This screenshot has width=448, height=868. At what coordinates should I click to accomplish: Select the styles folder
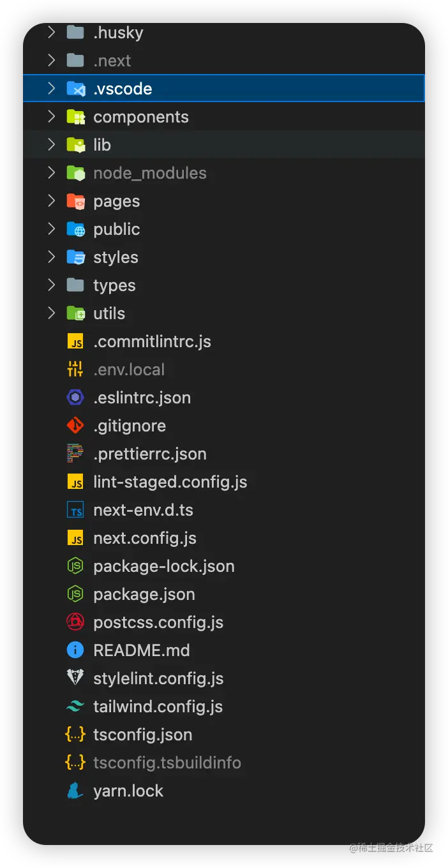pos(116,257)
